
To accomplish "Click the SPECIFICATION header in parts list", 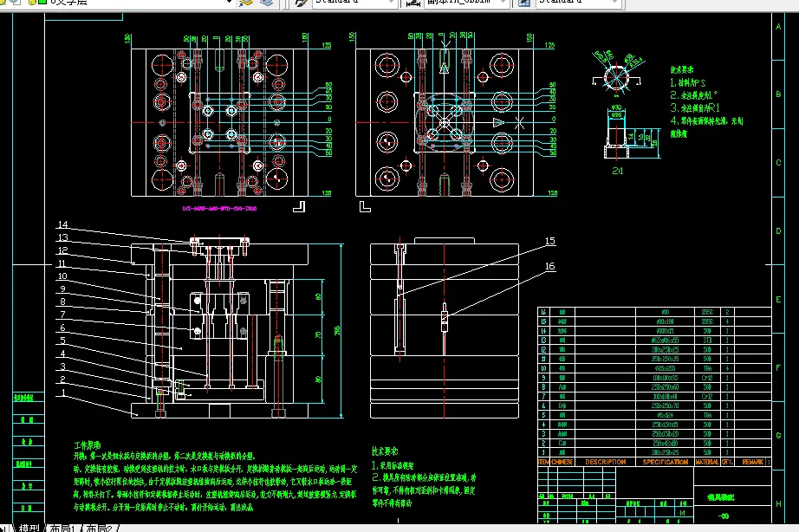I will pos(665,462).
